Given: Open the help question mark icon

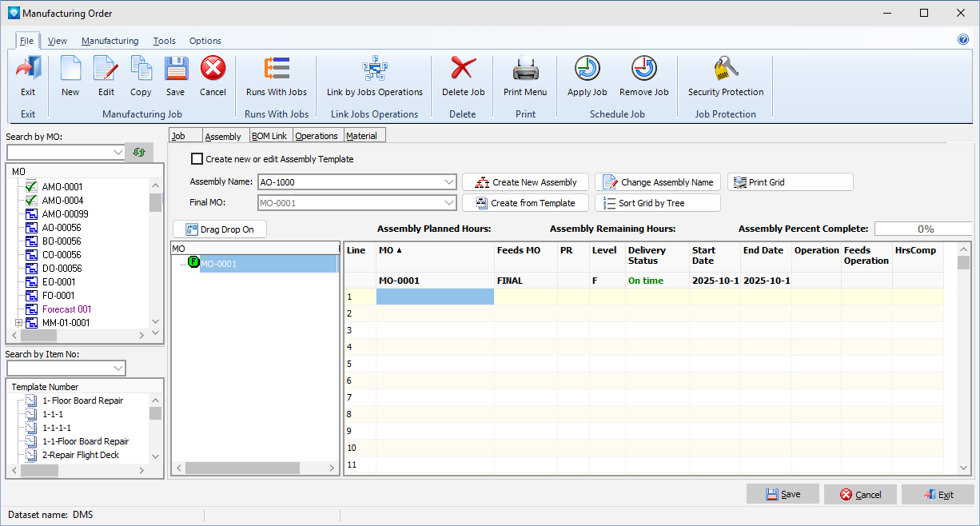Looking at the screenshot, I should click(962, 39).
